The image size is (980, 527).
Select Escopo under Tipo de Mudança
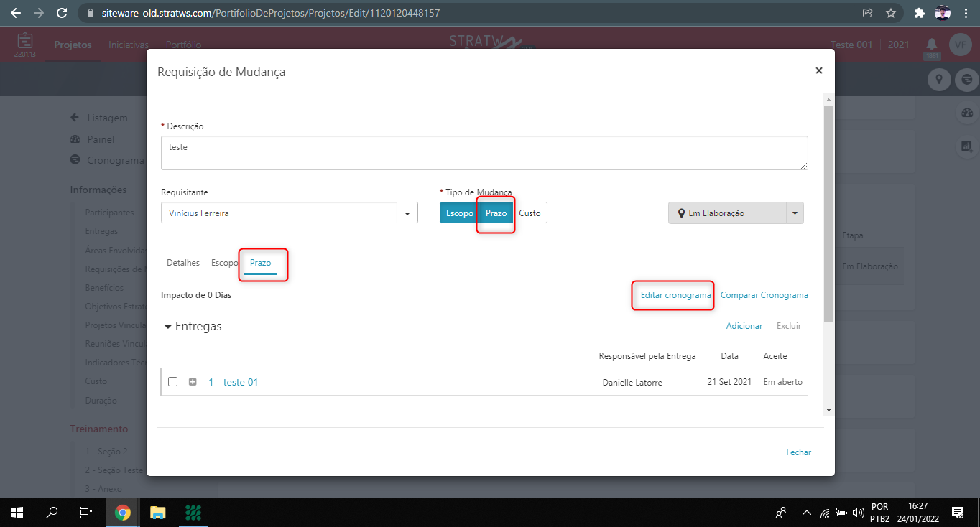point(459,213)
